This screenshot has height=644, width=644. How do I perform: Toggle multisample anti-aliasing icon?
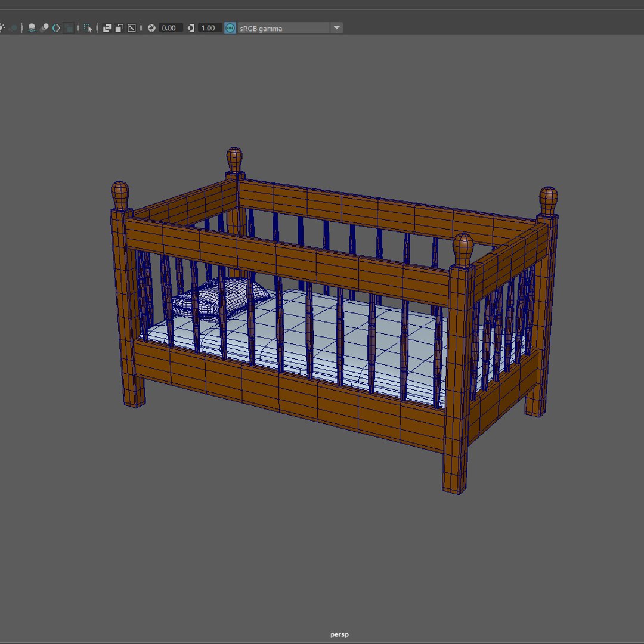point(56,28)
